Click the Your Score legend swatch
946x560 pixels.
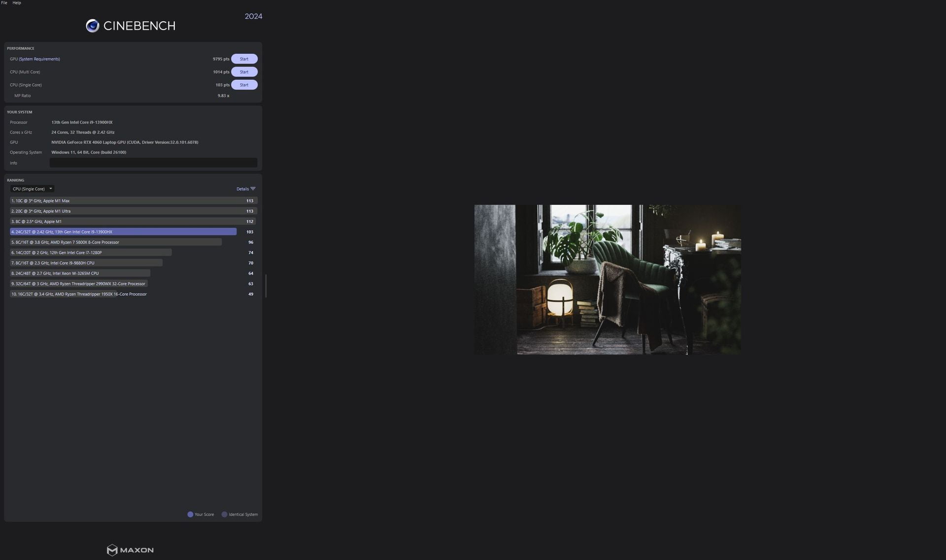190,514
